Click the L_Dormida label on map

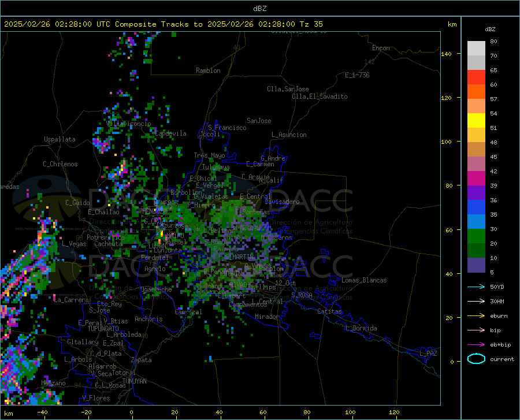pos(361,328)
